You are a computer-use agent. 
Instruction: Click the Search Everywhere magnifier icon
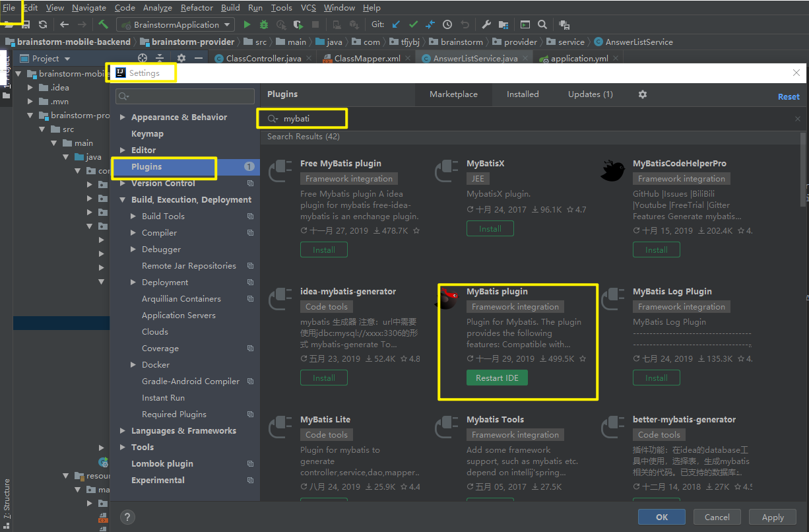pyautogui.click(x=542, y=24)
